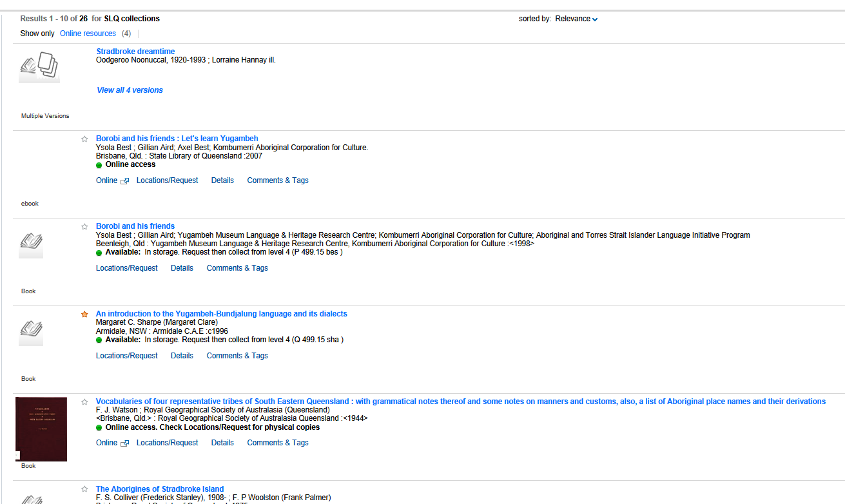Viewport: 845px width, 504px height.
Task: Open the sorted by Relevance dropdown
Action: point(576,19)
